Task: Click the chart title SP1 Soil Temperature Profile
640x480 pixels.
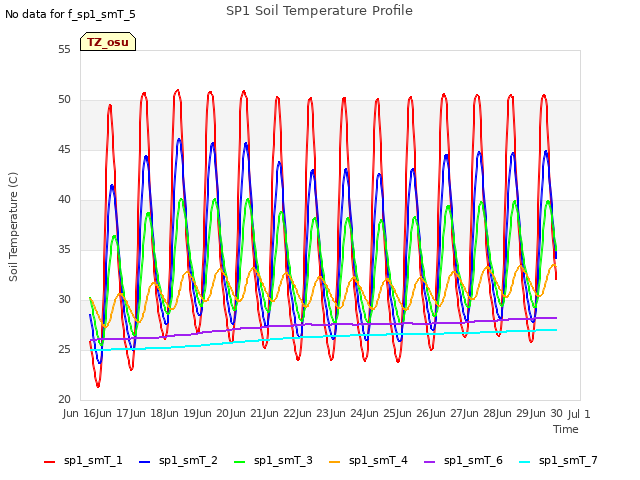Action: [319, 11]
